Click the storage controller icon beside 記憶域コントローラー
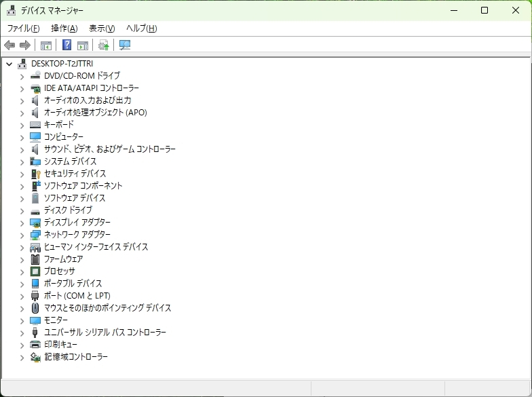Viewport: 532px width, 397px height. coord(35,357)
